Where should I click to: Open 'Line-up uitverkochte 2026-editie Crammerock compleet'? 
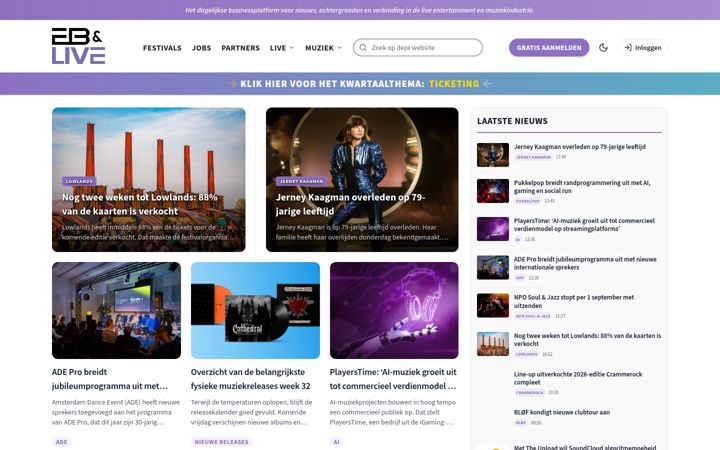(578, 378)
